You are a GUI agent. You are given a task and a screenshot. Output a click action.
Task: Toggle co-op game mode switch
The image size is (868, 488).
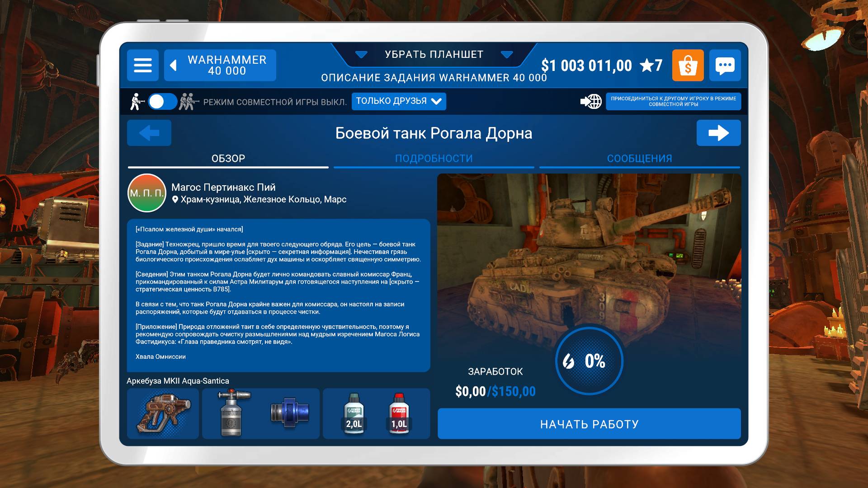tap(162, 102)
